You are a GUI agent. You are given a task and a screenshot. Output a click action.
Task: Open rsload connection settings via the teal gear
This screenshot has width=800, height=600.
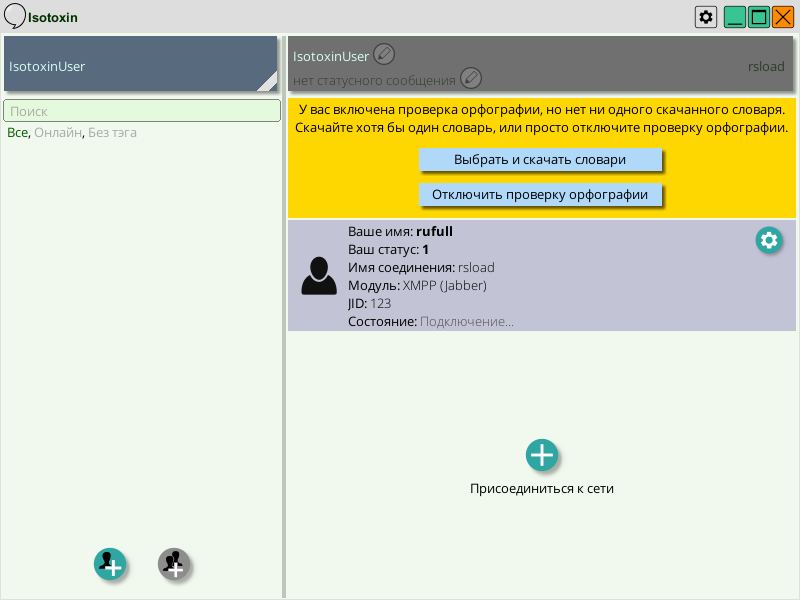pos(769,240)
